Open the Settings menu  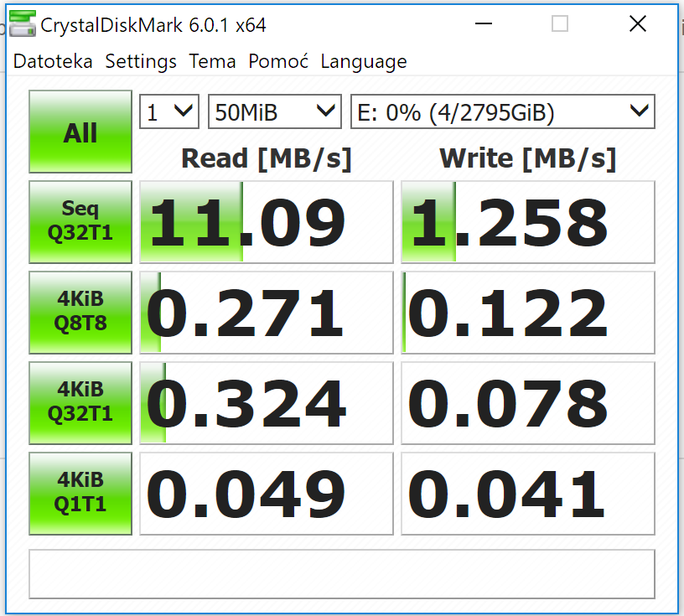pyautogui.click(x=141, y=61)
